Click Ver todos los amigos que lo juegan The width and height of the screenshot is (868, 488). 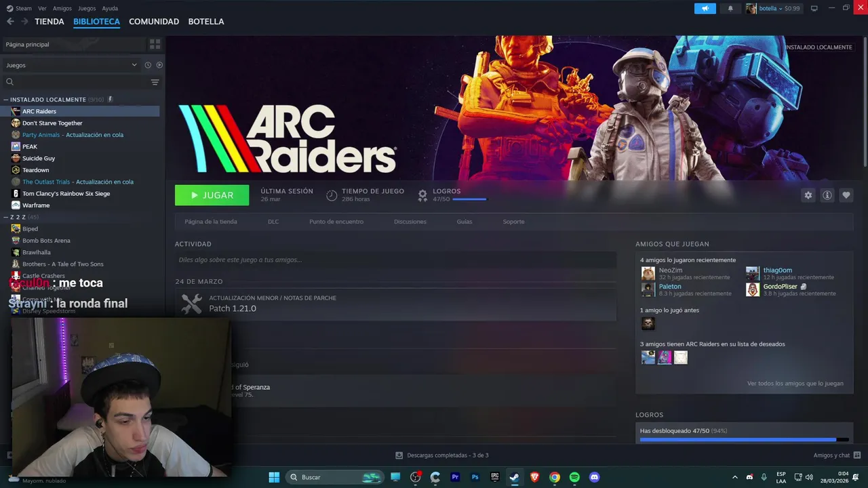click(795, 383)
